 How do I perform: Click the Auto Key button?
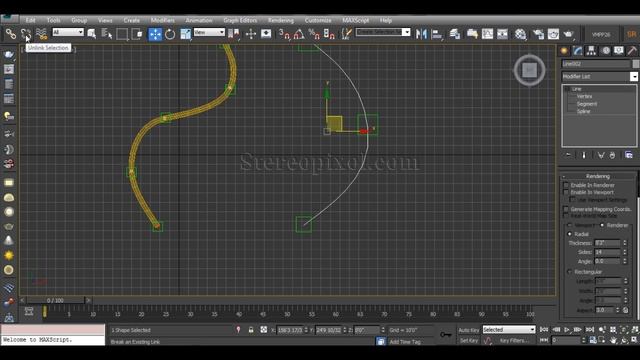click(469, 330)
